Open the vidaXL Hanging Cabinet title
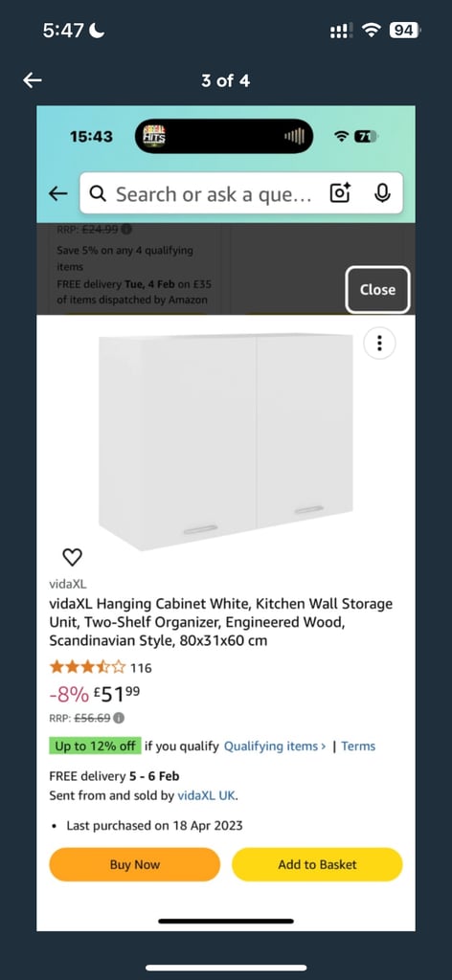 (221, 622)
